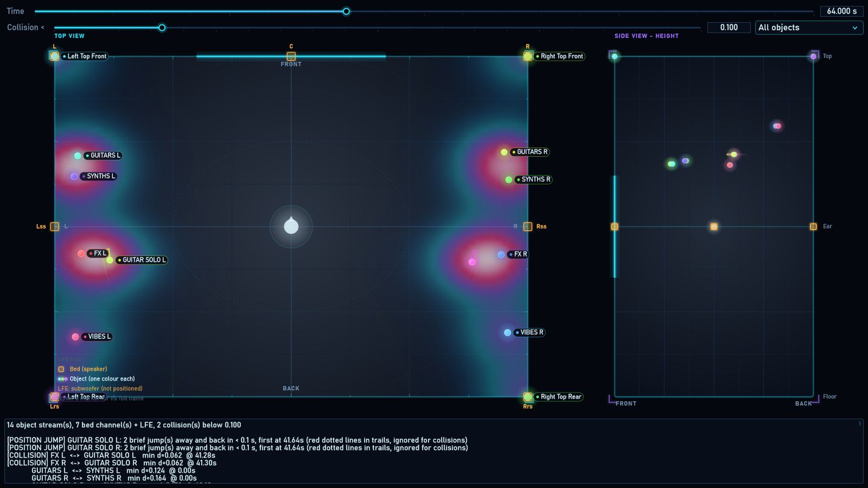Select the Rss side speaker marker
Image resolution: width=868 pixels, height=488 pixels.
tap(527, 227)
